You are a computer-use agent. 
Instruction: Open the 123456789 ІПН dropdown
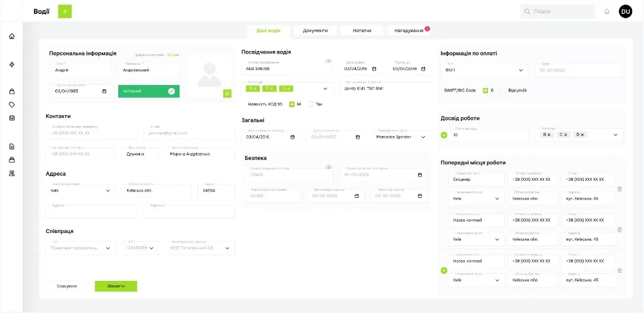click(152, 248)
